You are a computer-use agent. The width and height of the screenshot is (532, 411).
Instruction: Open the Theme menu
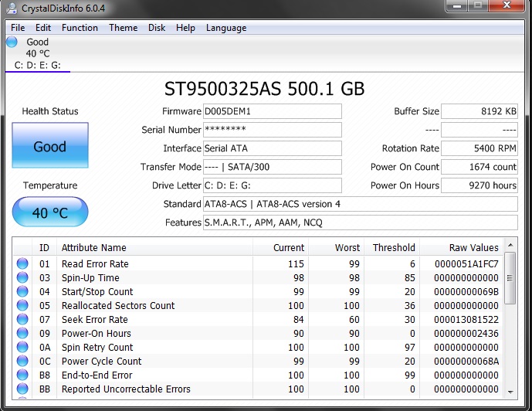(124, 28)
